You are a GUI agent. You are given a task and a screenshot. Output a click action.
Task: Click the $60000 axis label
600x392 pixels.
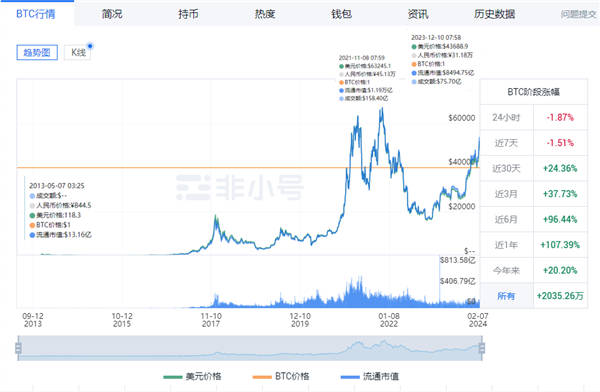(x=462, y=118)
